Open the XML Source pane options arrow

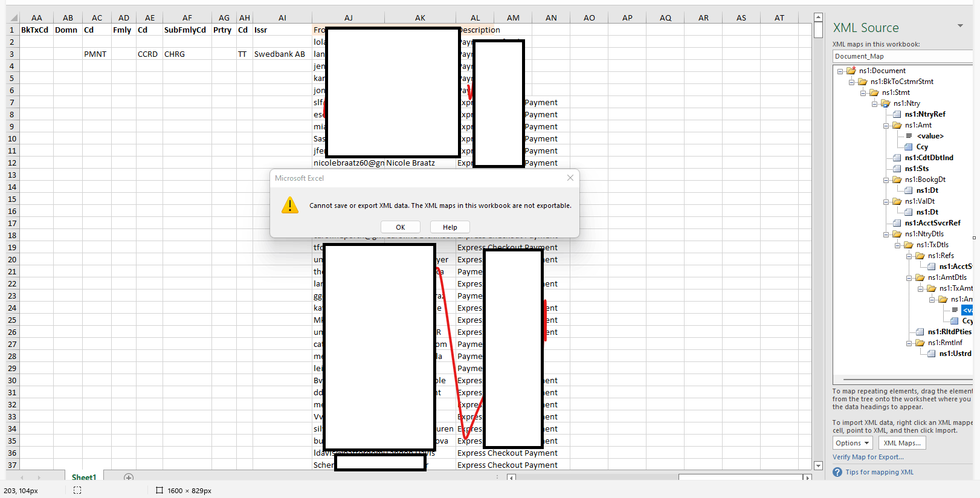(960, 26)
